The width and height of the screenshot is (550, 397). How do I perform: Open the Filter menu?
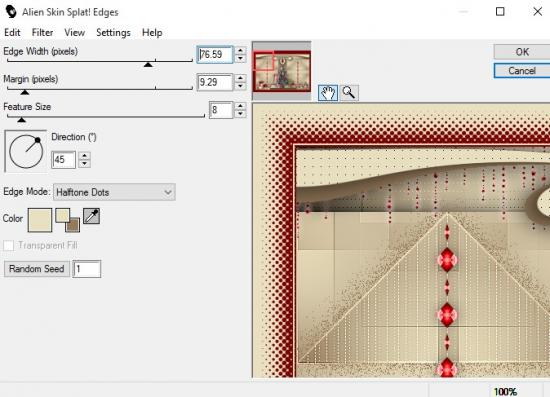point(42,33)
